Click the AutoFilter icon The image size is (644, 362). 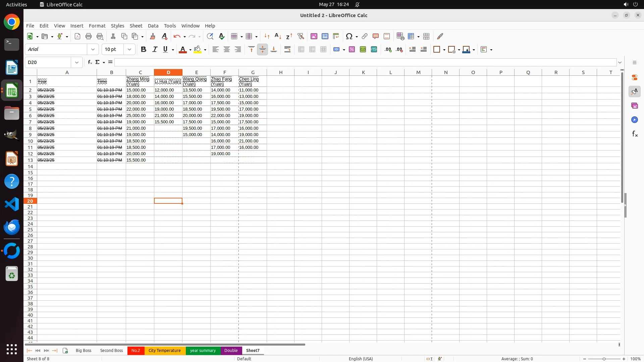tap(301, 36)
